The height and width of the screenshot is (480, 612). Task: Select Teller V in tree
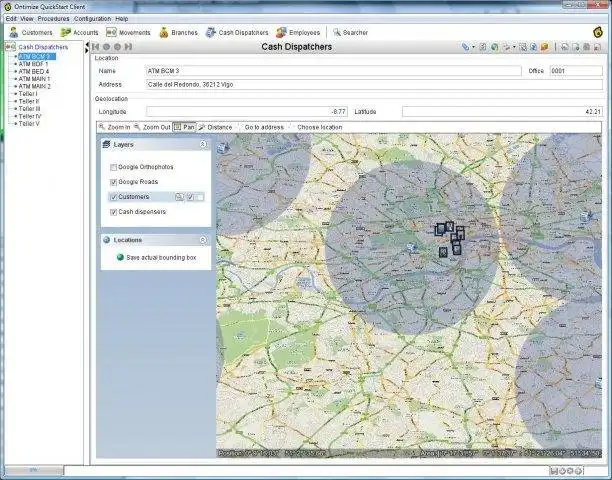(29, 123)
